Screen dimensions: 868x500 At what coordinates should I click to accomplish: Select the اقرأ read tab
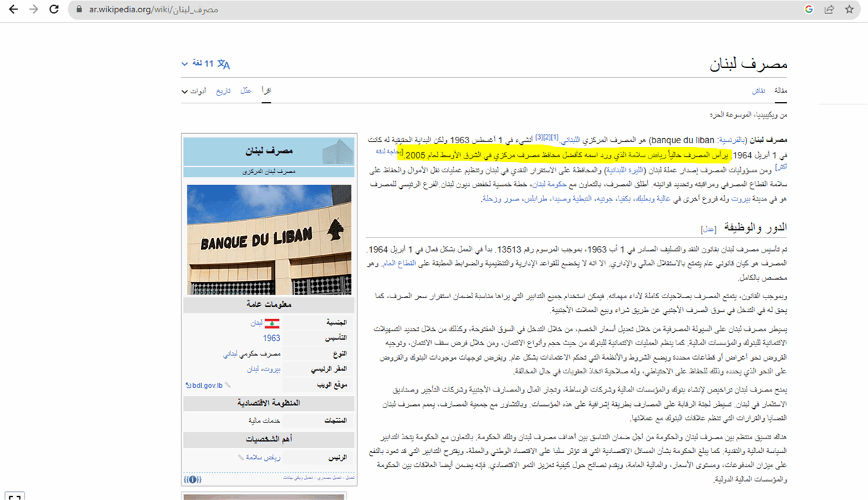click(x=266, y=91)
